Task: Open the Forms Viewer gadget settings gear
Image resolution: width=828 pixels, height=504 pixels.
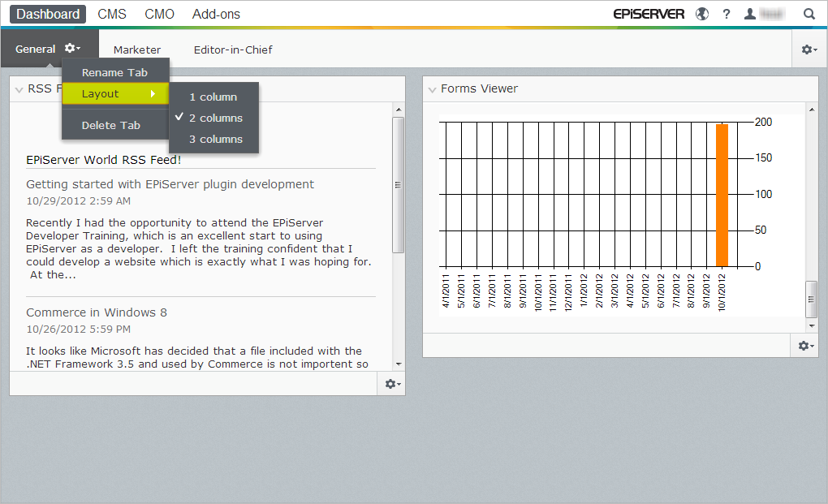Action: (806, 346)
